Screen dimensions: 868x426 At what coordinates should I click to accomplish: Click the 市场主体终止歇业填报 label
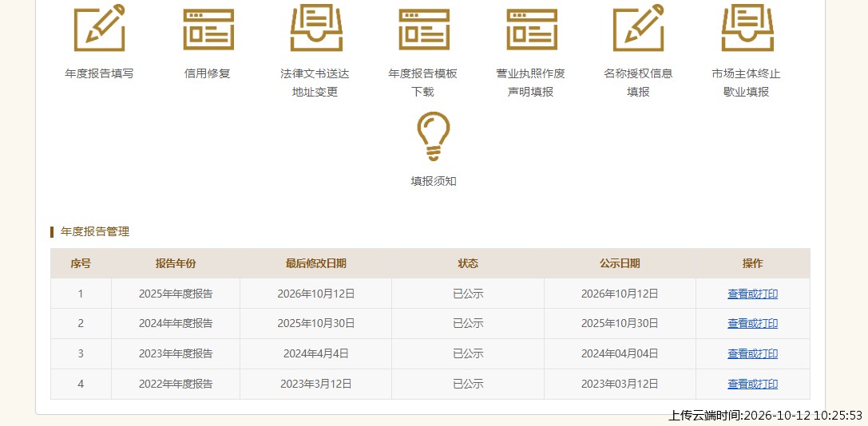click(x=746, y=82)
